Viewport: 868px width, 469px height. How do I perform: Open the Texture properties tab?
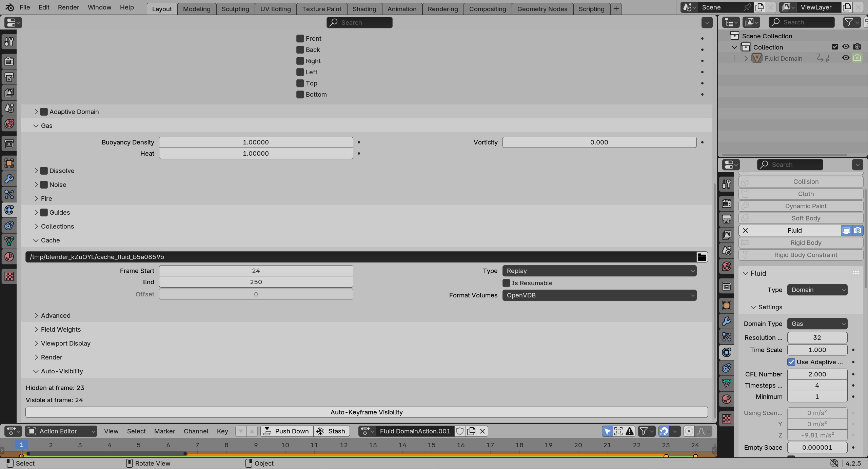[x=727, y=419]
